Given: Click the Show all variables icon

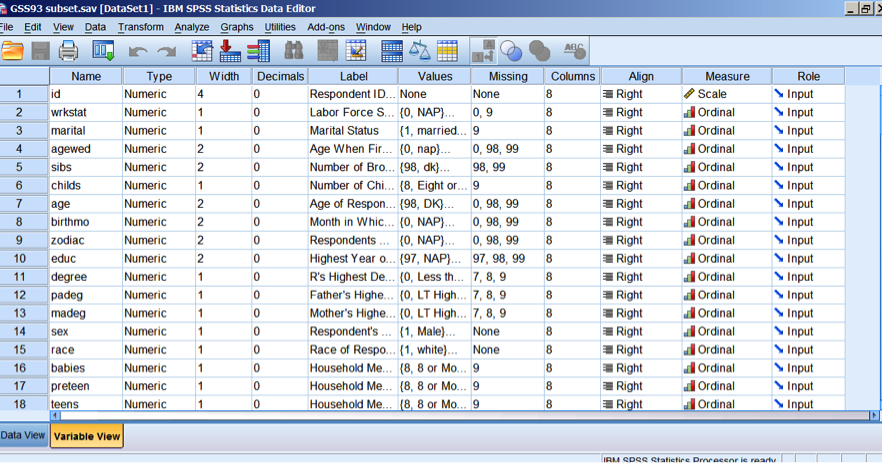Looking at the screenshot, I should pyautogui.click(x=539, y=51).
